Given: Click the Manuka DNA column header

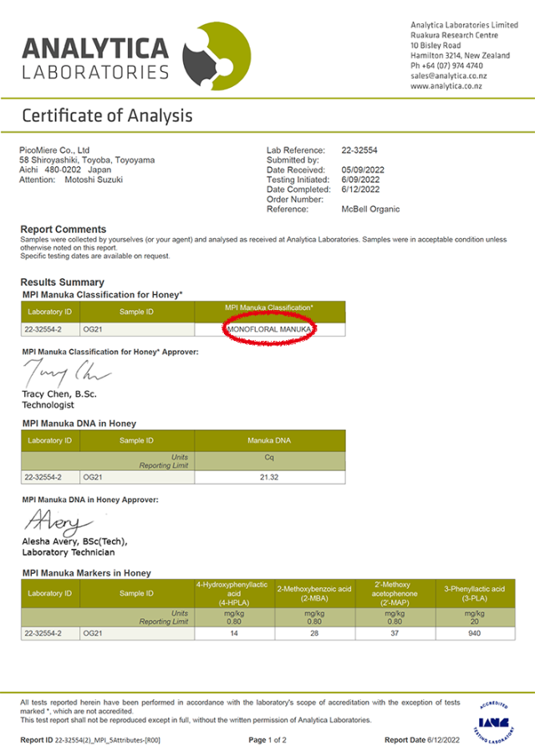Looking at the screenshot, I should pyautogui.click(x=270, y=441).
